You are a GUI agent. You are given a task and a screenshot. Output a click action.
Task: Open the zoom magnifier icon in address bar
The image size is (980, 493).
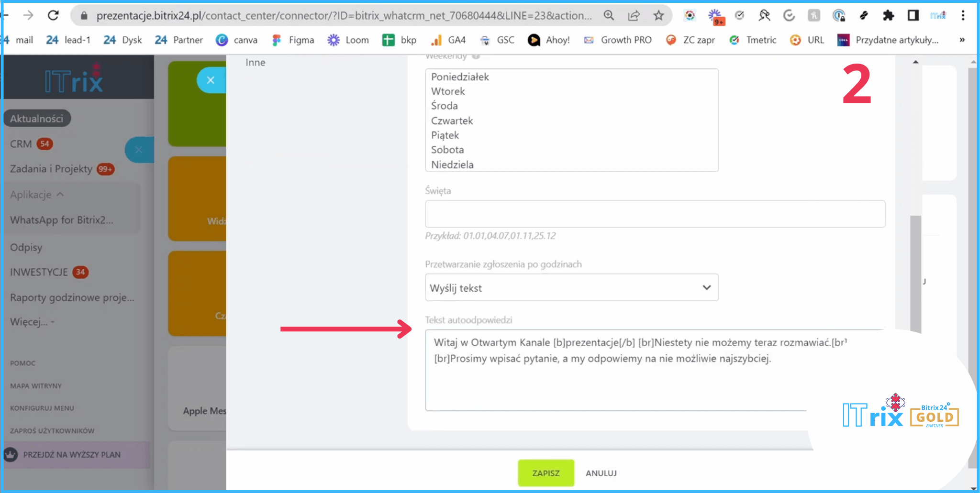point(609,16)
